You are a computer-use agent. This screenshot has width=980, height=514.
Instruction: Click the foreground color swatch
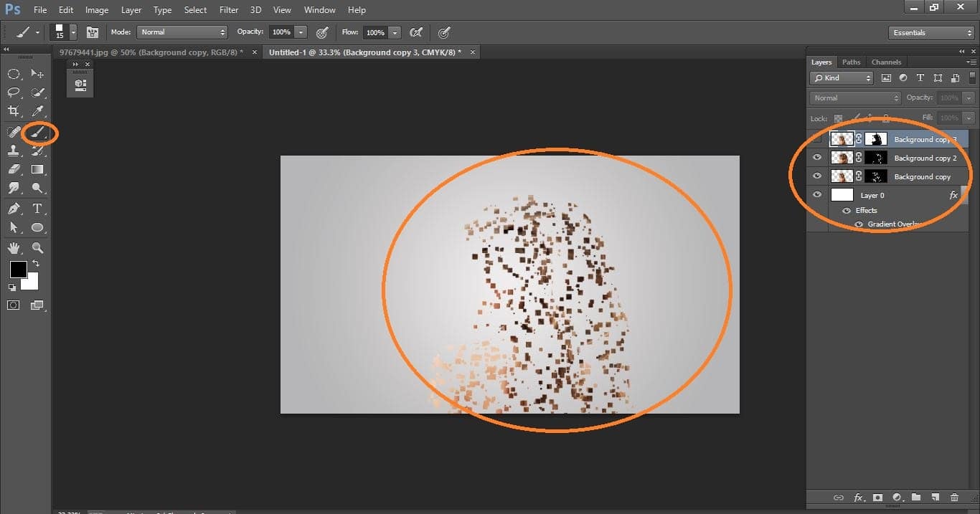(18, 270)
